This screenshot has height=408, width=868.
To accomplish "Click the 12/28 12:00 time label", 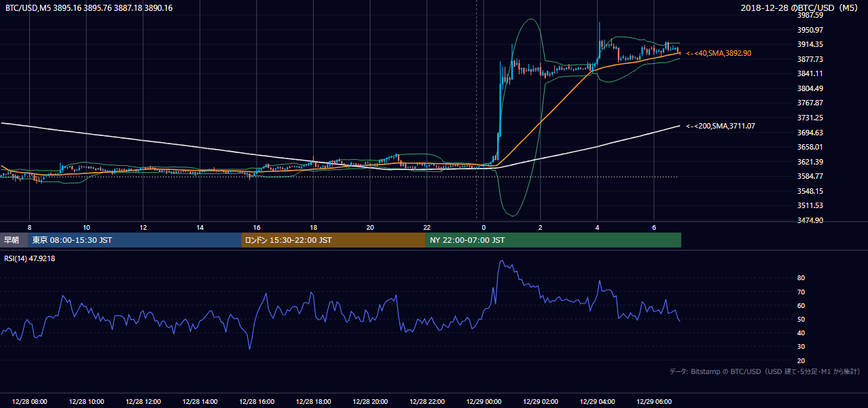I will pyautogui.click(x=143, y=402).
